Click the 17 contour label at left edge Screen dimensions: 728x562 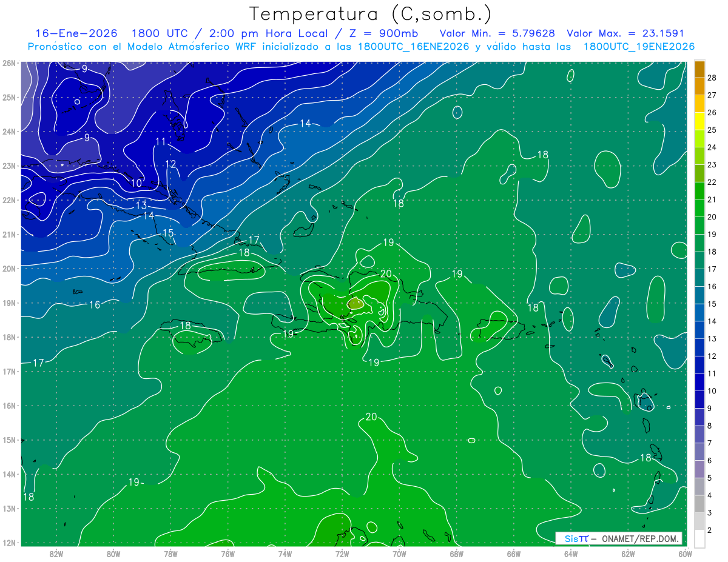tap(38, 363)
